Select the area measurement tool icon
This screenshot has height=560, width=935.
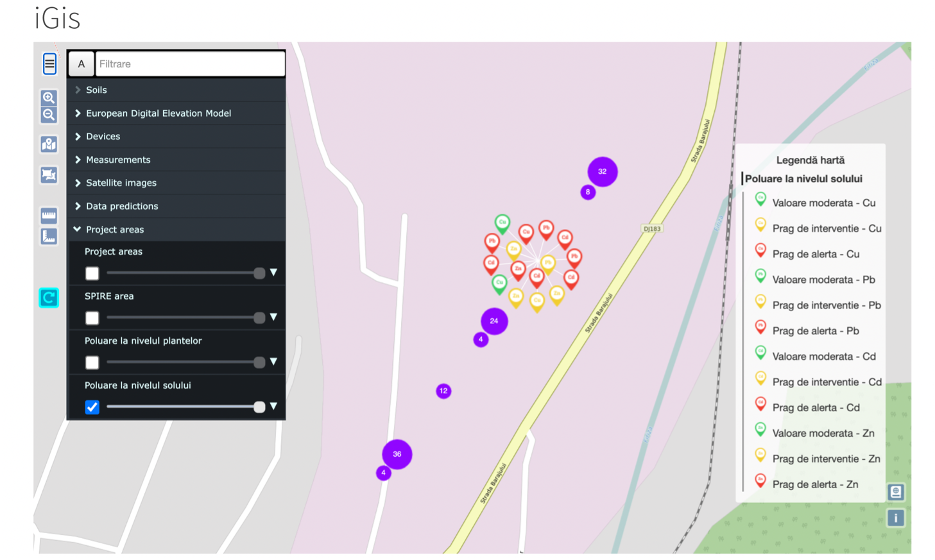[x=49, y=236]
